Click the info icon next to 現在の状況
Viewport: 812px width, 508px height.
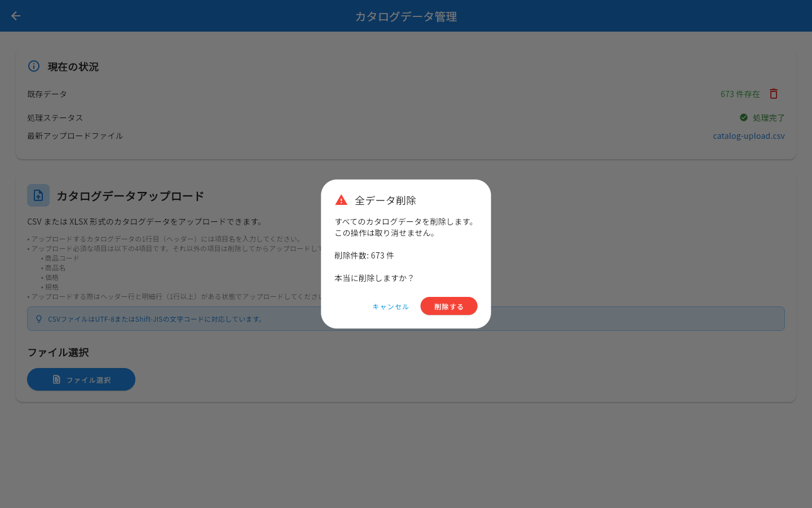tap(34, 66)
